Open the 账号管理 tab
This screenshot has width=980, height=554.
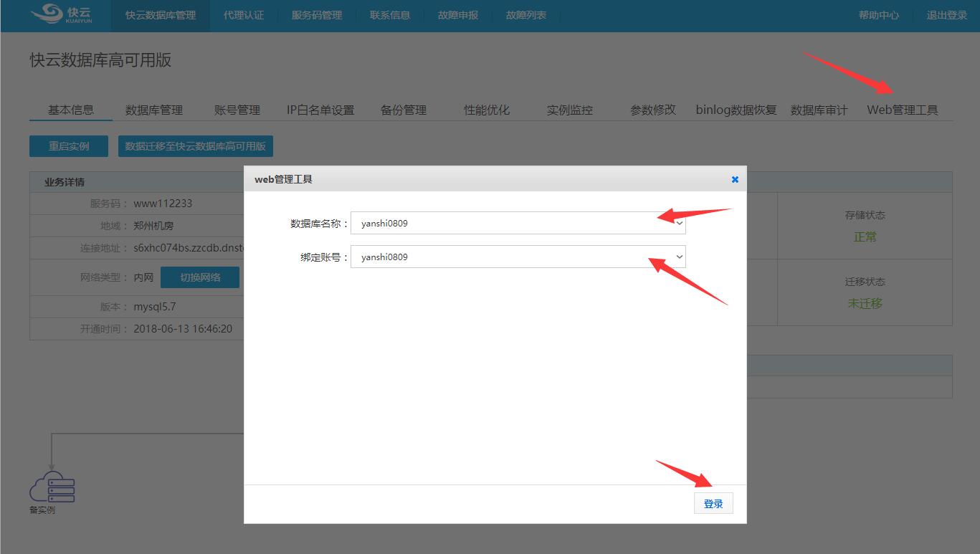[x=237, y=110]
